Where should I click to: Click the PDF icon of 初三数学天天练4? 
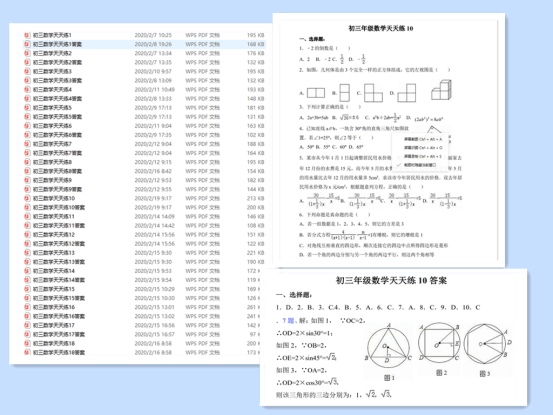coord(27,90)
